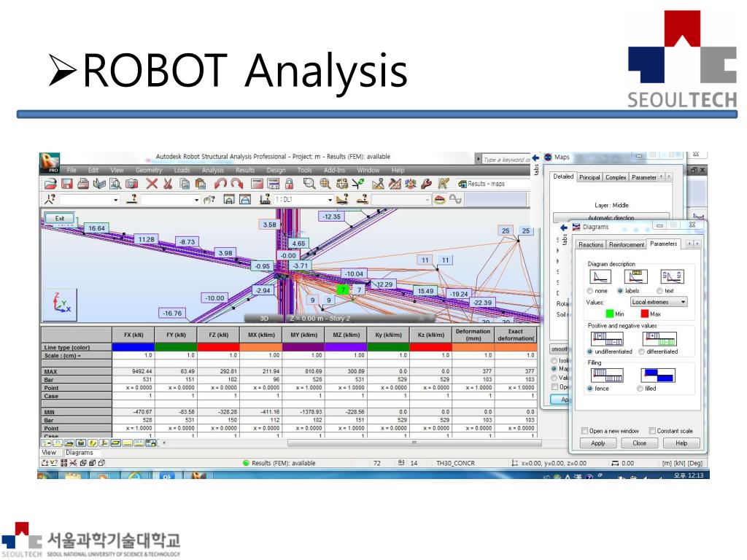
Task: Redo the action with the right-curving arrow
Action: (x=237, y=184)
